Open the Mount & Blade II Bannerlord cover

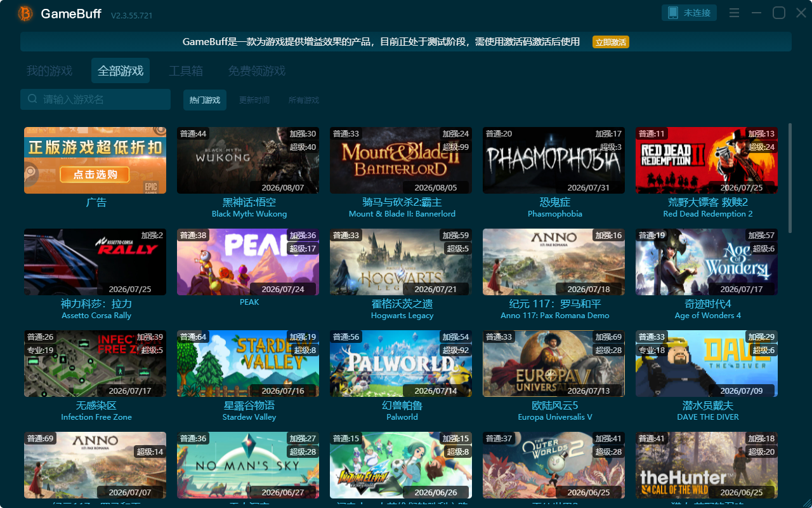pyautogui.click(x=401, y=160)
